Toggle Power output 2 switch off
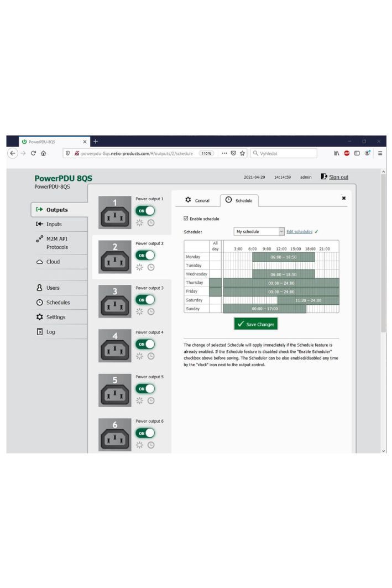The width and height of the screenshot is (392, 588). [145, 255]
